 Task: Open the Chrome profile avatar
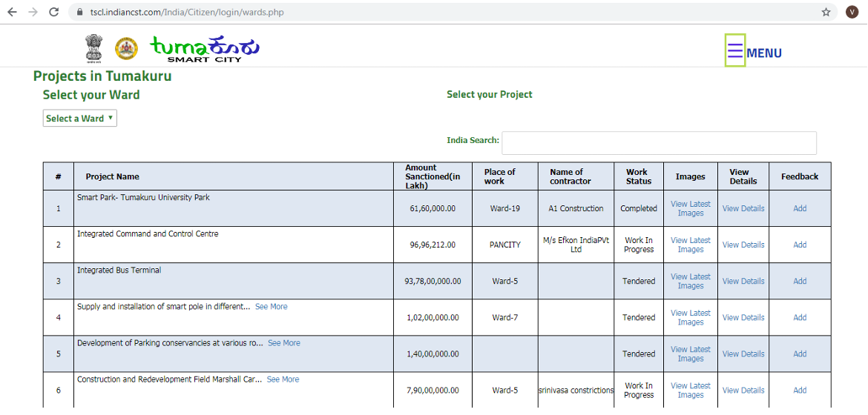852,12
